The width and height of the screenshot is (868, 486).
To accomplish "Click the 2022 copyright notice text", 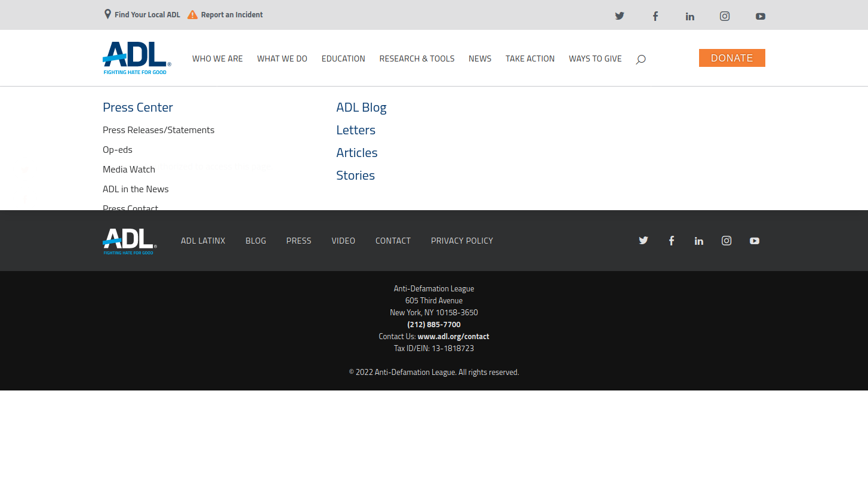I will pos(434,373).
